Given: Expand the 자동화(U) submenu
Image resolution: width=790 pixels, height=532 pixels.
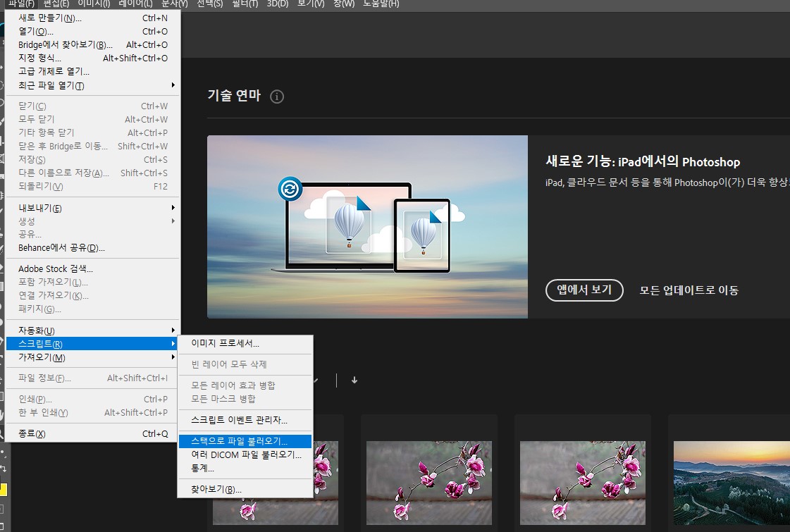Looking at the screenshot, I should pyautogui.click(x=93, y=330).
